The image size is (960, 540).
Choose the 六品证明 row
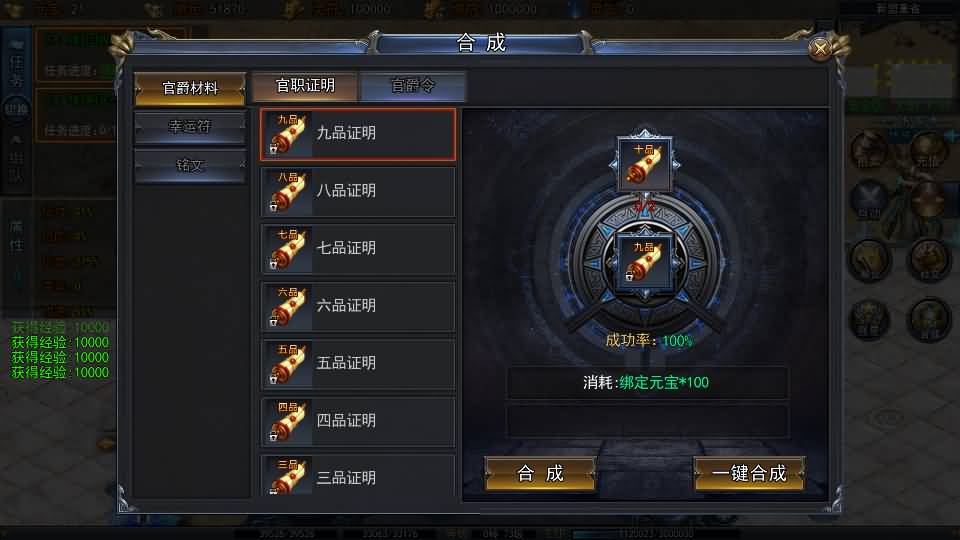pyautogui.click(x=358, y=306)
